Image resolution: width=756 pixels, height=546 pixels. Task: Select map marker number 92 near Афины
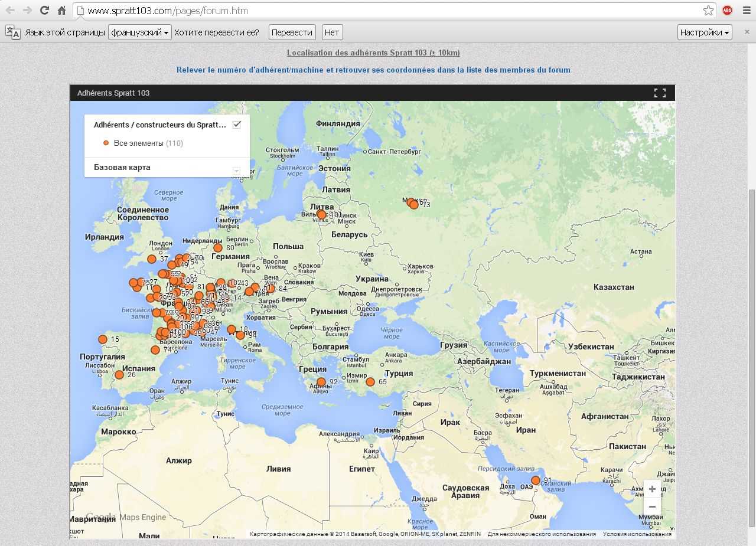click(x=321, y=382)
